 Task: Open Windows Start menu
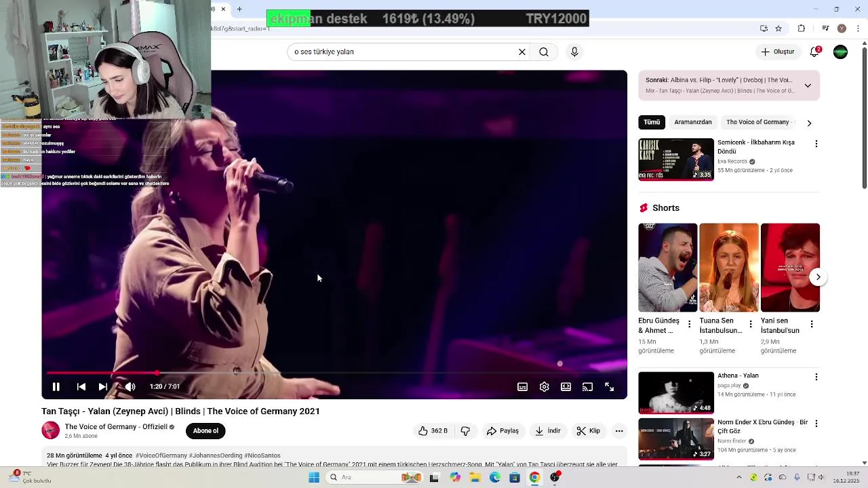click(x=313, y=477)
